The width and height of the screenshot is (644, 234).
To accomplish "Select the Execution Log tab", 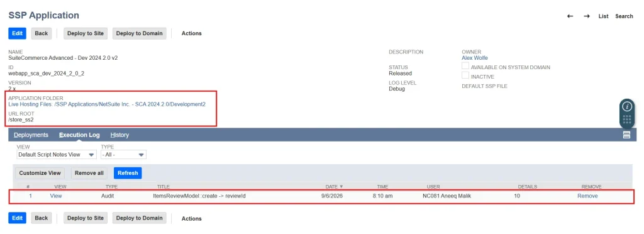I will pyautogui.click(x=79, y=135).
